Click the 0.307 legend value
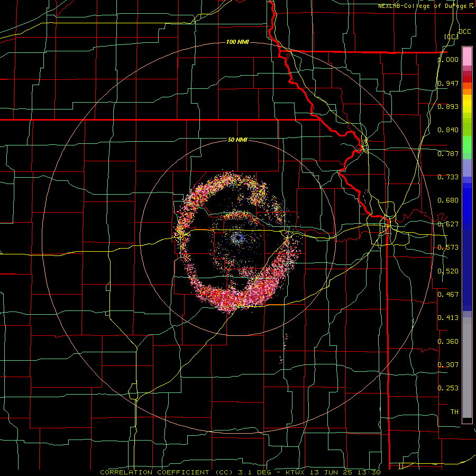The width and height of the screenshot is (476, 476). (448, 364)
